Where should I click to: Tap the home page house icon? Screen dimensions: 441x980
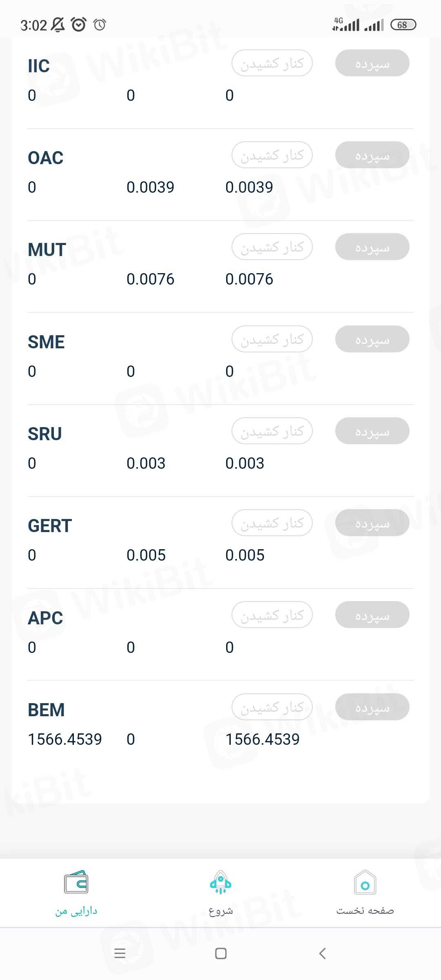(x=365, y=882)
